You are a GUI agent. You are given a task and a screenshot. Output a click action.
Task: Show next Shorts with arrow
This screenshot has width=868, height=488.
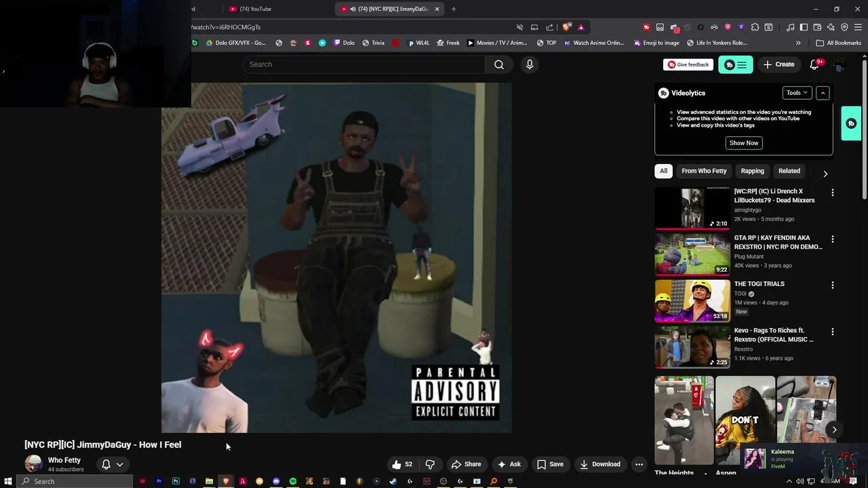point(834,430)
